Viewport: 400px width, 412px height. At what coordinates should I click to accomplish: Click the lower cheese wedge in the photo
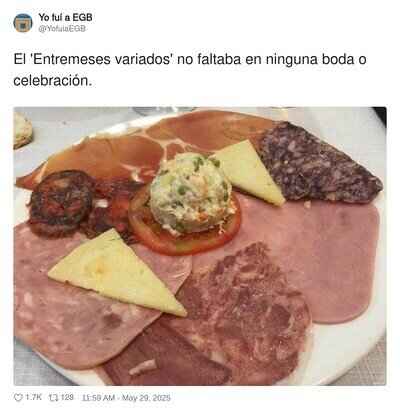coord(117,273)
